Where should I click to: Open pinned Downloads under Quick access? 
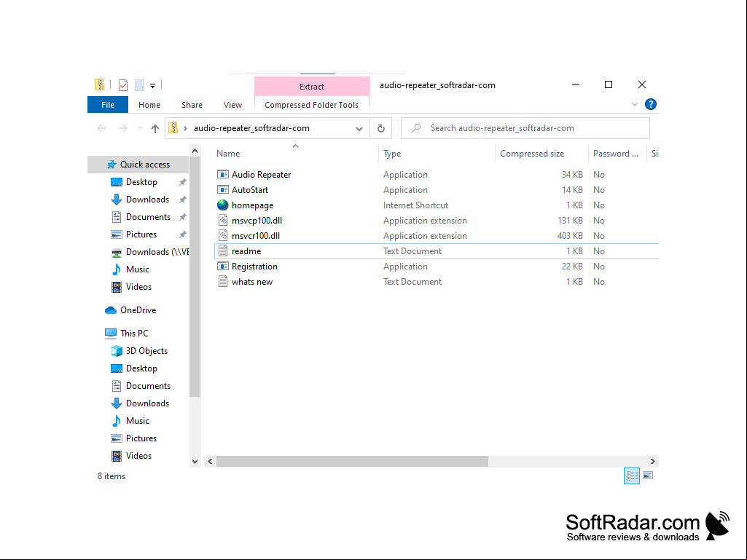[x=147, y=200]
